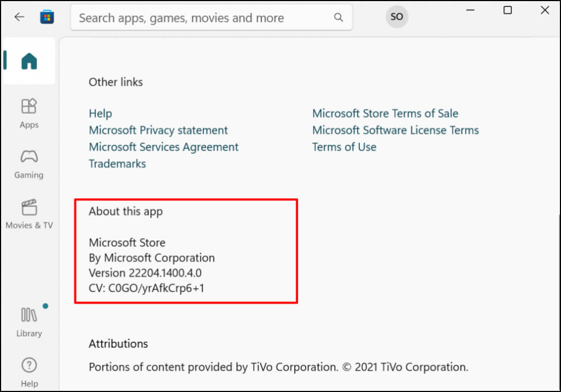Click the Help icon in sidebar

[x=29, y=370]
